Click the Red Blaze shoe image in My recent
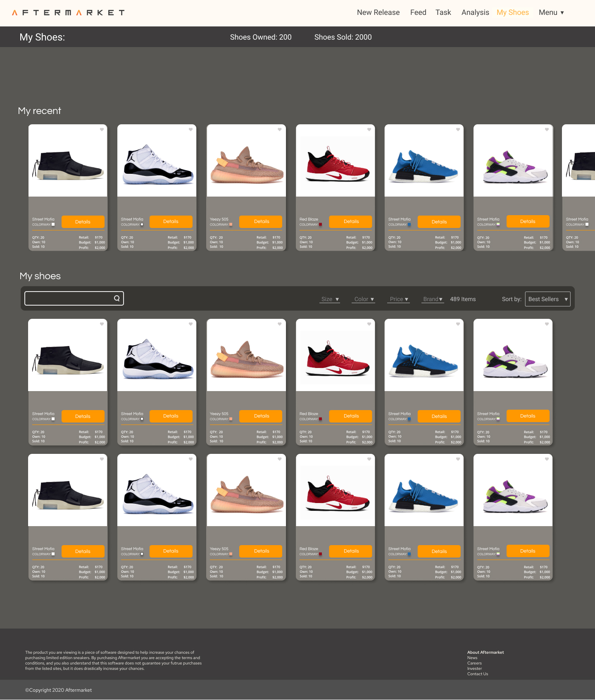This screenshot has width=595, height=700. pyautogui.click(x=336, y=161)
